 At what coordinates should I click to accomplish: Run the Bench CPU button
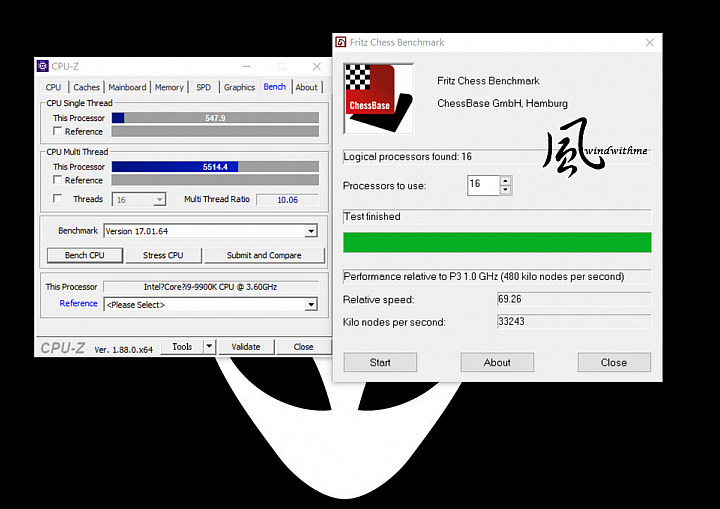click(85, 255)
